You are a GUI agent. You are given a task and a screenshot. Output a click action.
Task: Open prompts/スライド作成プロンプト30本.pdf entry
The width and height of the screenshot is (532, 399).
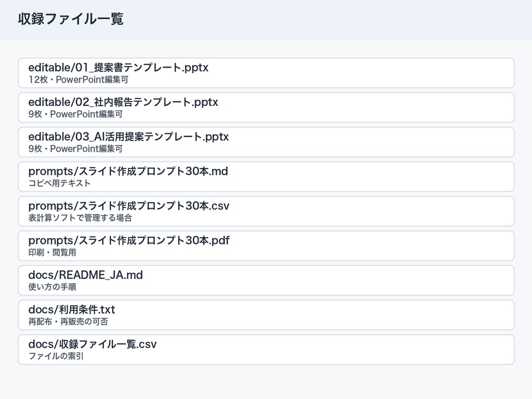point(266,246)
